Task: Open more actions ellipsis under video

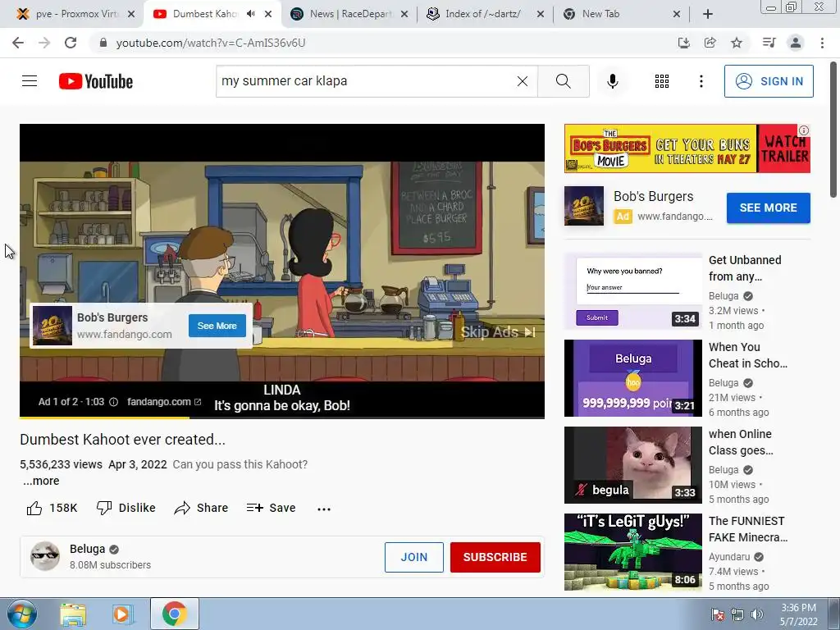Action: [x=323, y=509]
